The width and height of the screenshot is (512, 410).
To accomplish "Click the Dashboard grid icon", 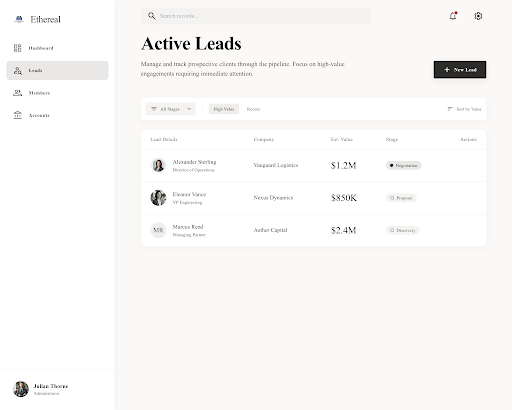I will tap(17, 48).
